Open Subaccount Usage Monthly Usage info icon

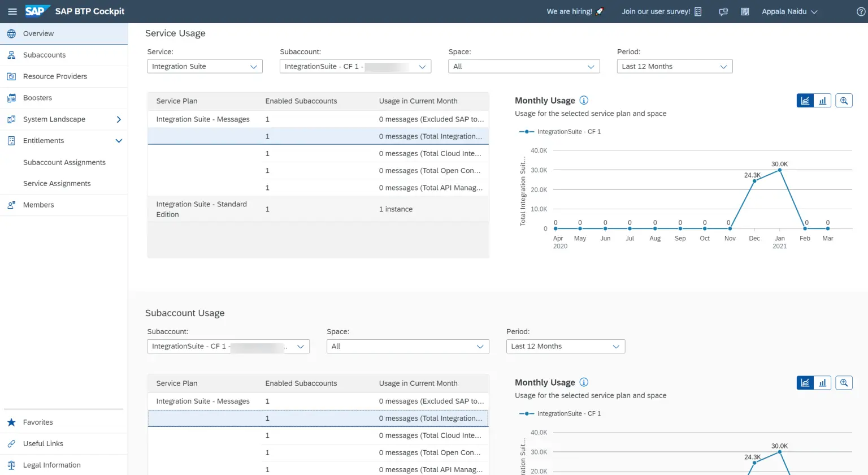[x=584, y=382]
